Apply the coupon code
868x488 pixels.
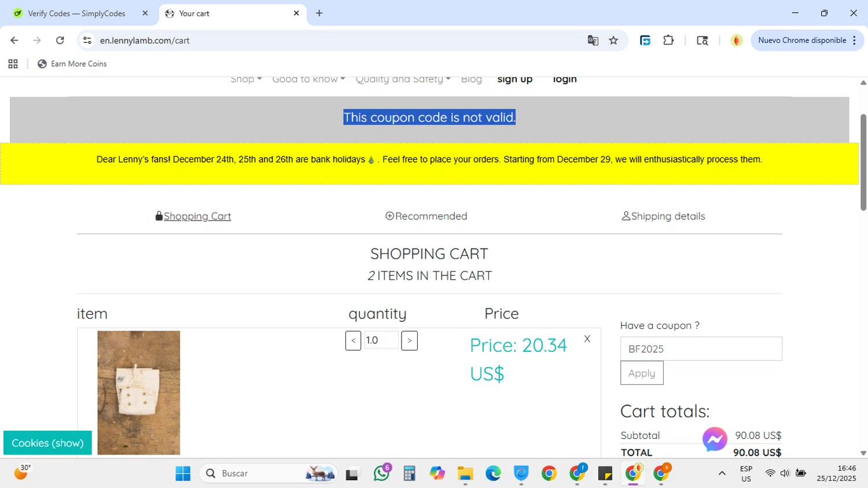642,373
